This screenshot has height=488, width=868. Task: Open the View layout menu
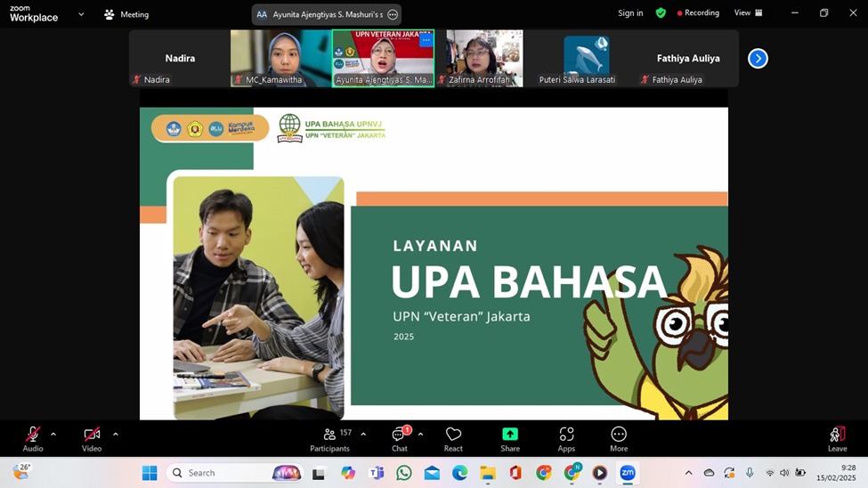[x=748, y=13]
